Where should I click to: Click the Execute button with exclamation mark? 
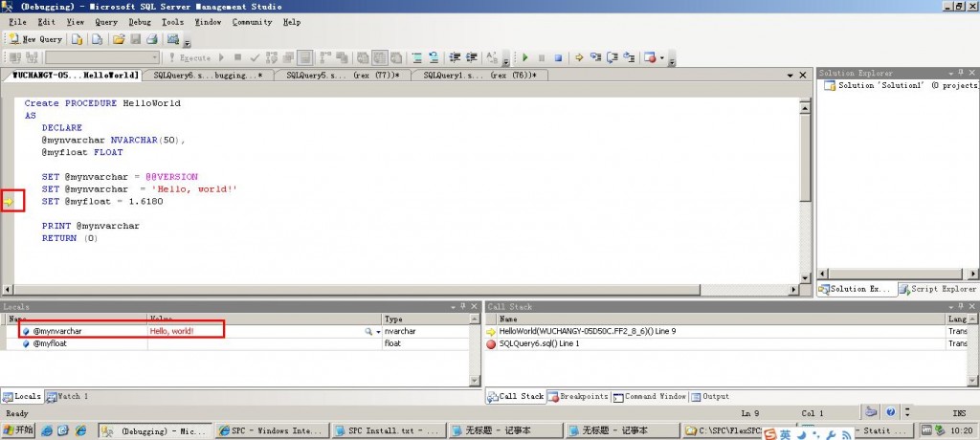click(x=190, y=57)
